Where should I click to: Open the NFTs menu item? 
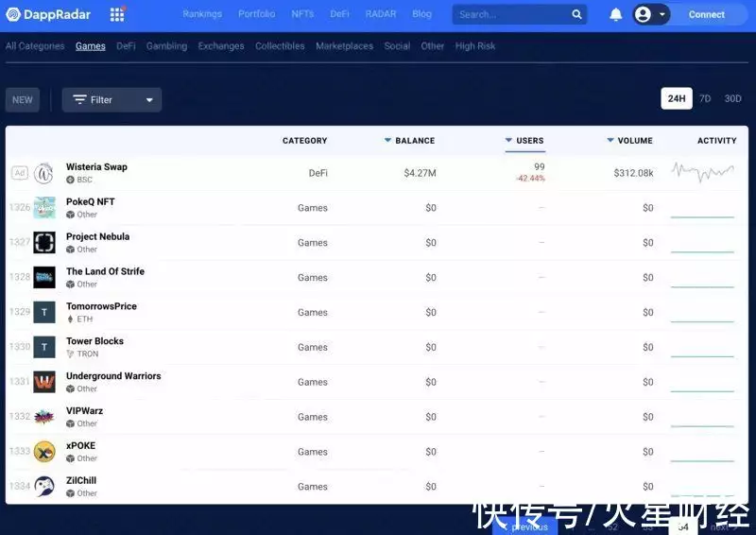tap(302, 14)
